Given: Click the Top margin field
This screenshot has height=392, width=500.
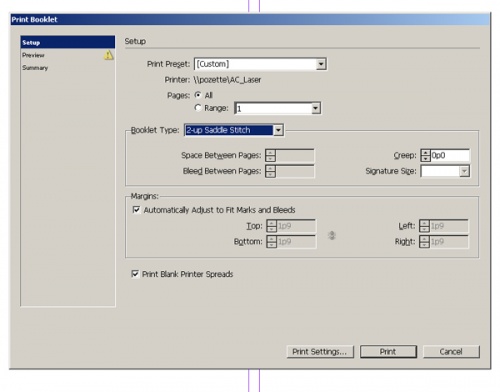Looking at the screenshot, I should click(296, 226).
